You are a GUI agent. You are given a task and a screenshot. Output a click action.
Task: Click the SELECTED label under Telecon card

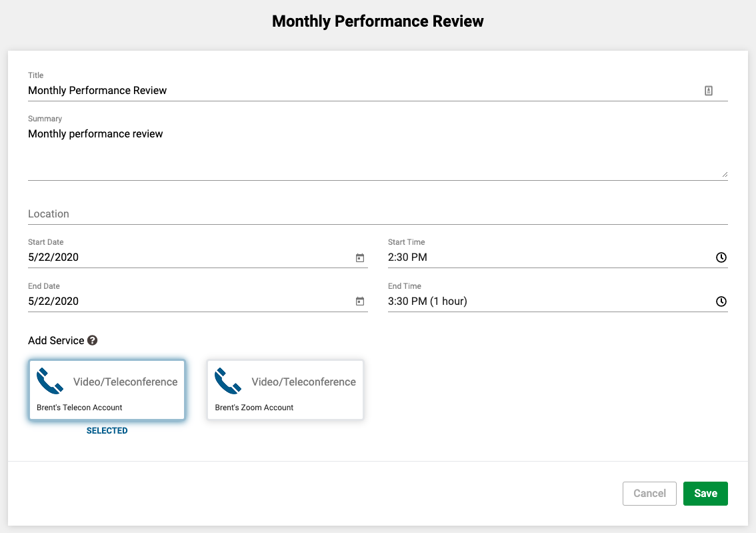point(107,431)
